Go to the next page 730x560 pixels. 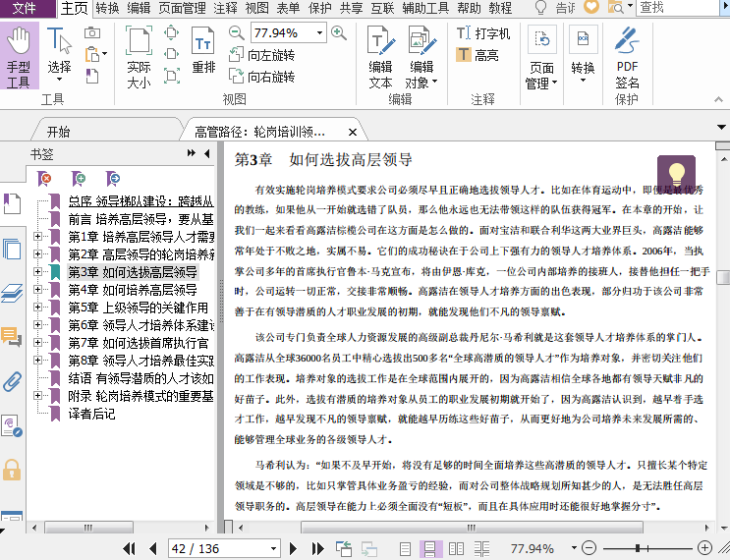click(x=294, y=549)
